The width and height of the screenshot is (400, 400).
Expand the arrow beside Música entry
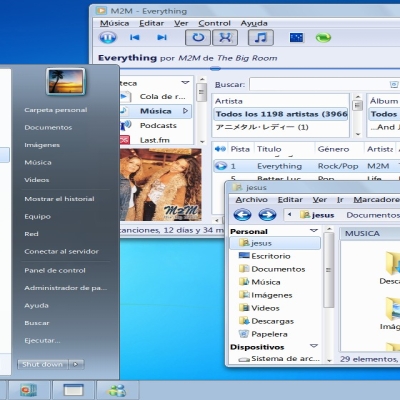[x=185, y=111]
